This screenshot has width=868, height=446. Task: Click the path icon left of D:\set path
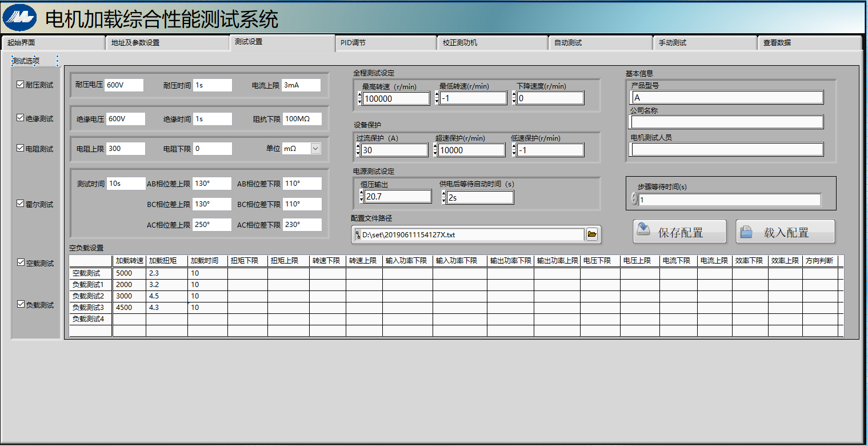click(358, 234)
